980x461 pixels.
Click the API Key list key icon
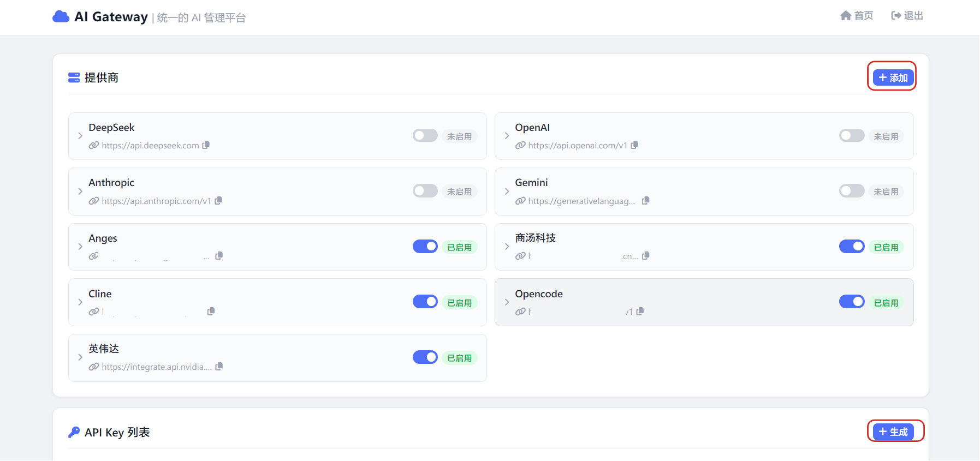[x=74, y=433]
